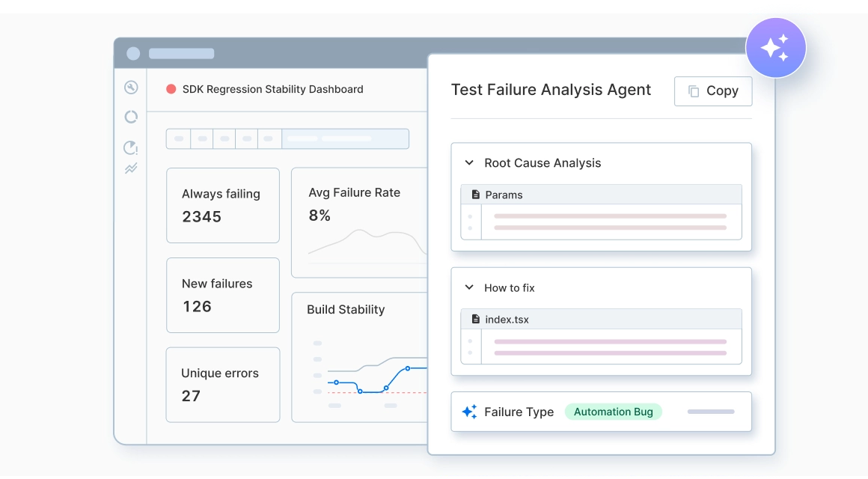Image resolution: width=868 pixels, height=479 pixels.
Task: Open the alerts pie-chart icon in the sidebar
Action: (131, 147)
